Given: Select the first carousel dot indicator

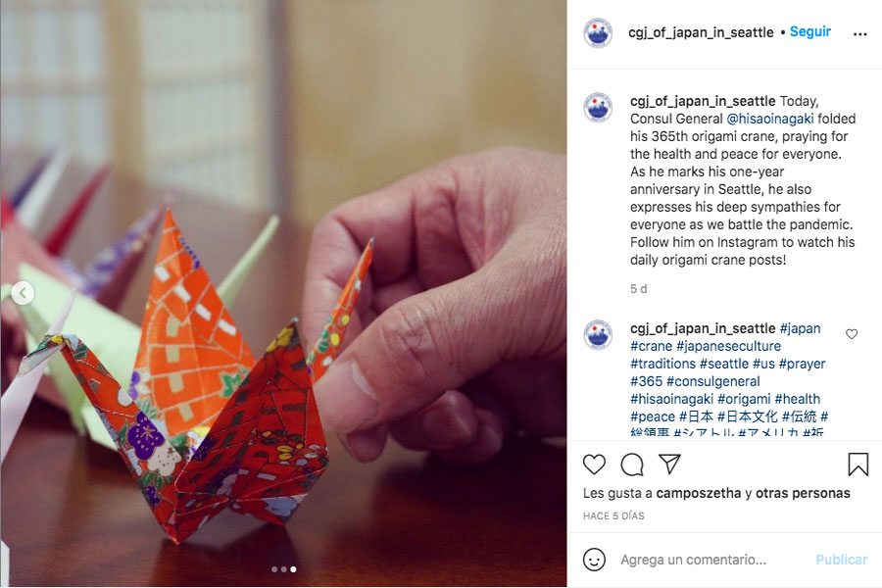Looking at the screenshot, I should coord(274,569).
